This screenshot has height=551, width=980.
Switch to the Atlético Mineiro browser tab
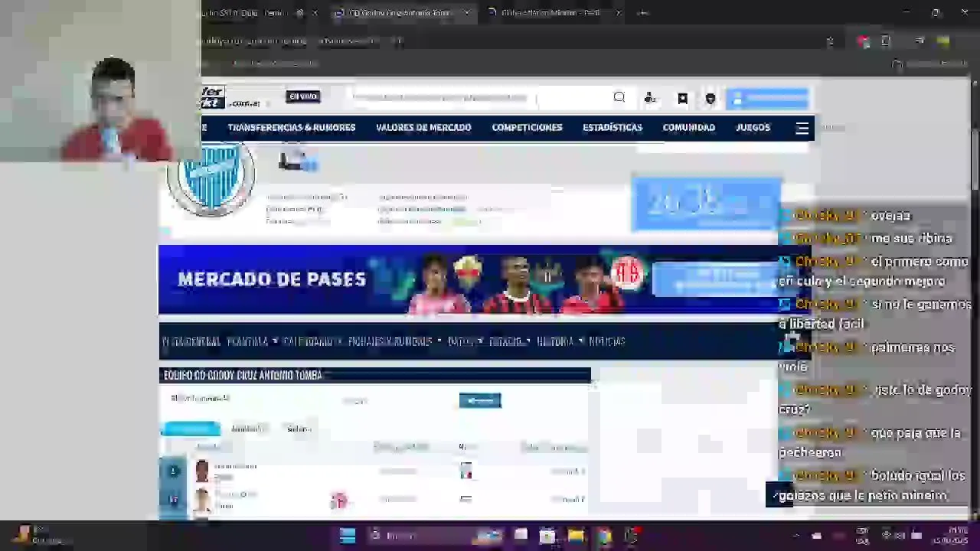pyautogui.click(x=550, y=13)
